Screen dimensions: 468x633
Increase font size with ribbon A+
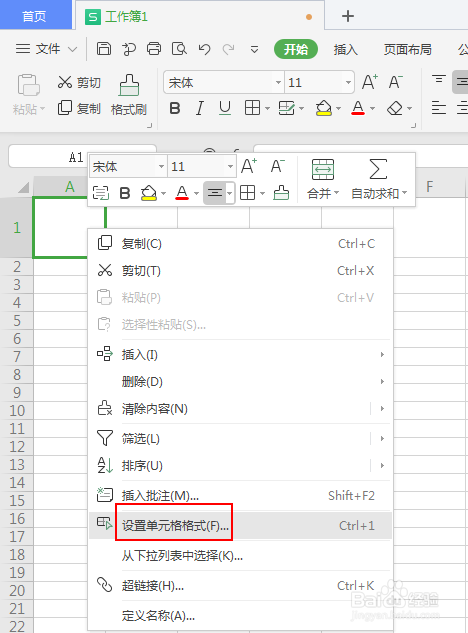coord(369,82)
